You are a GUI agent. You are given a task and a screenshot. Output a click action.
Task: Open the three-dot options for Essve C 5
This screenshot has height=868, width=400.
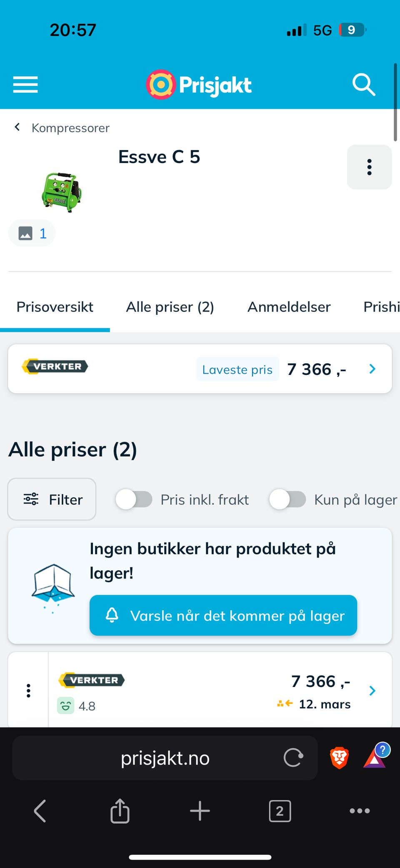(369, 167)
